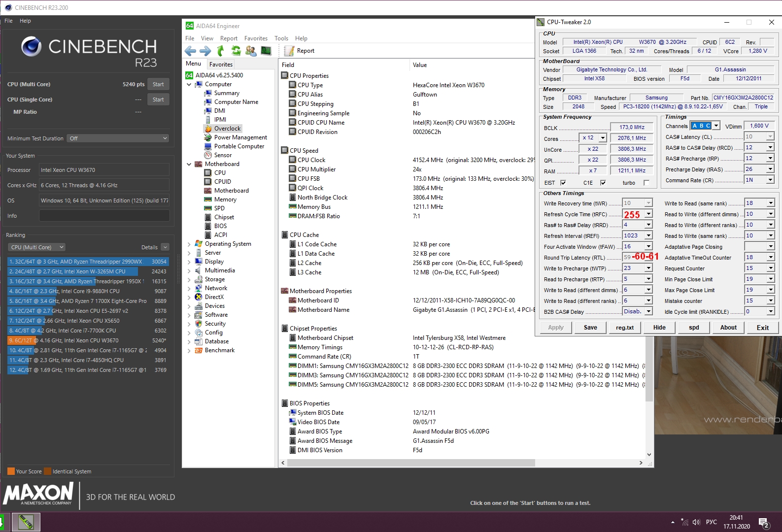Select the Summary item in AIDA64 tree
Image resolution: width=782 pixels, height=532 pixels.
click(227, 93)
